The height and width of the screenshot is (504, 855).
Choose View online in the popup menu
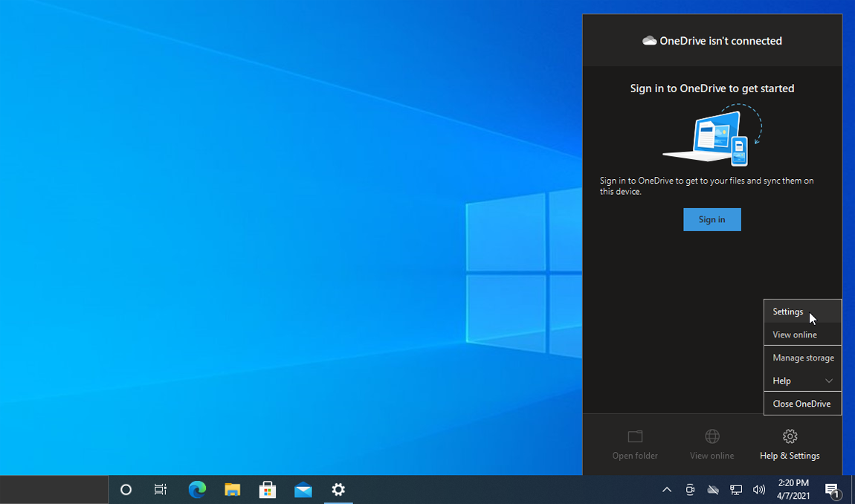[802, 335]
